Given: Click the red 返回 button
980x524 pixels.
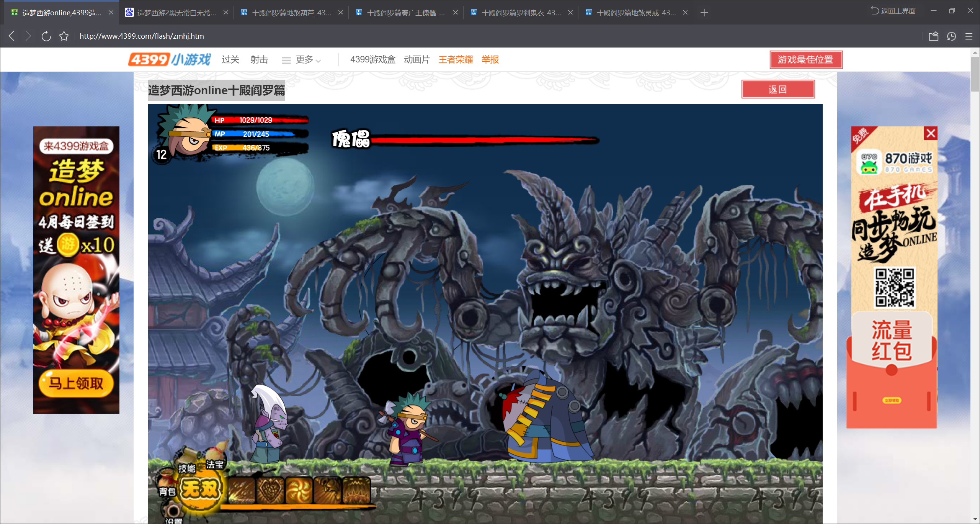Looking at the screenshot, I should (778, 89).
